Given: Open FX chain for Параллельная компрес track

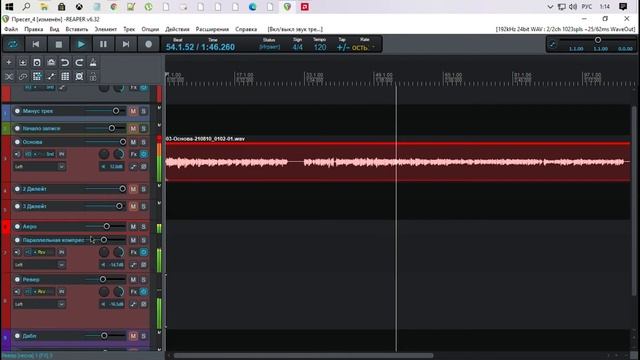Looking at the screenshot, I should 133,252.
